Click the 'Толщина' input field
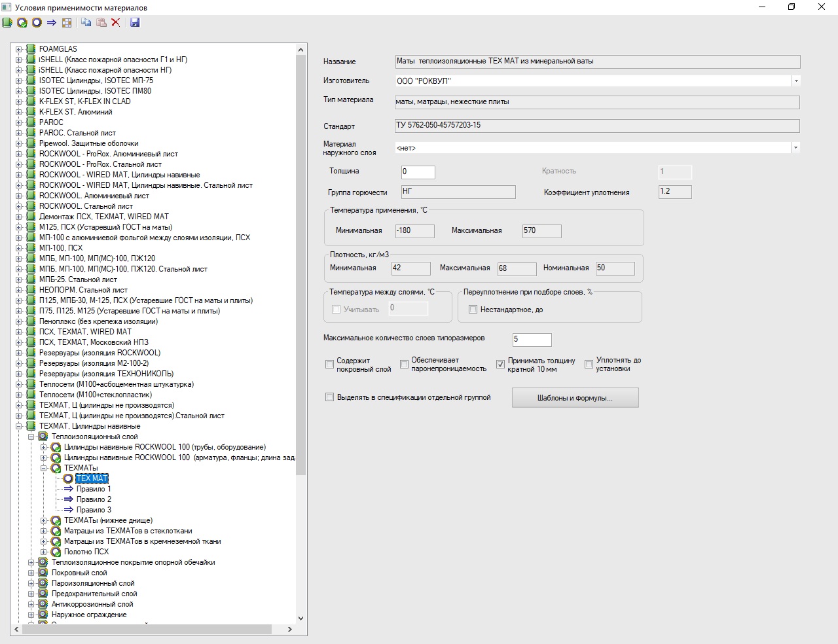This screenshot has width=838, height=644. click(x=418, y=172)
